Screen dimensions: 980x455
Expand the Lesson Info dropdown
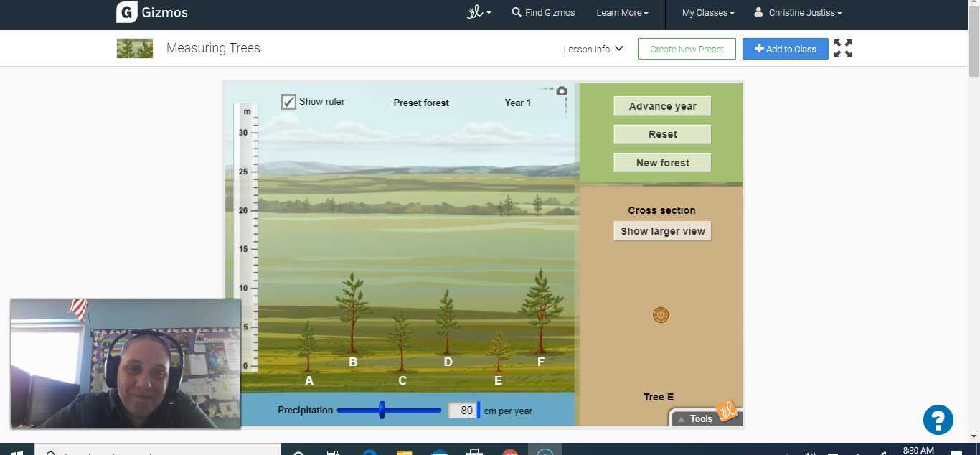click(x=593, y=49)
